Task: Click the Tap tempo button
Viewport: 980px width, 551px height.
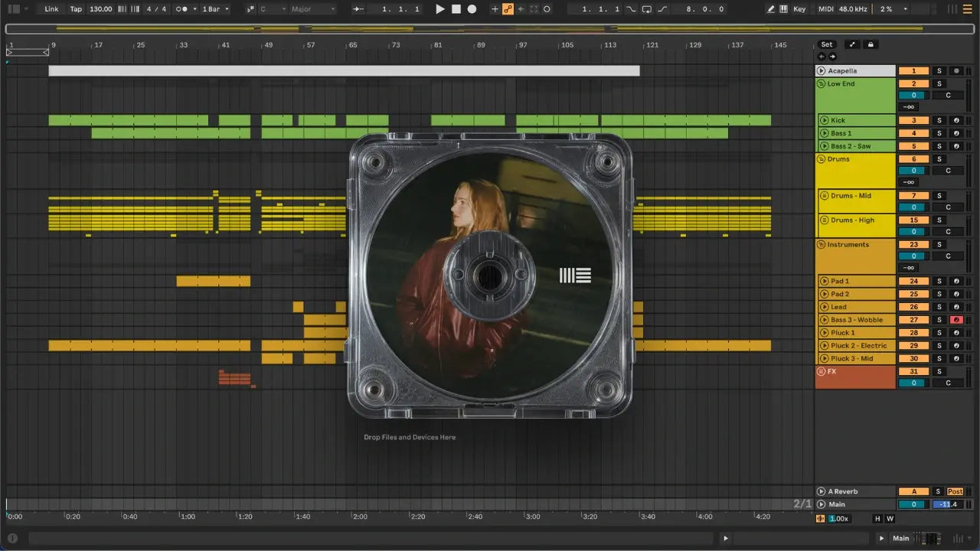Action: coord(76,9)
